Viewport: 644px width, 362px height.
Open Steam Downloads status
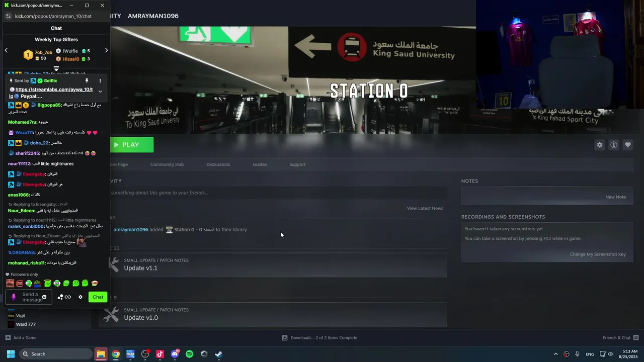[319, 338]
